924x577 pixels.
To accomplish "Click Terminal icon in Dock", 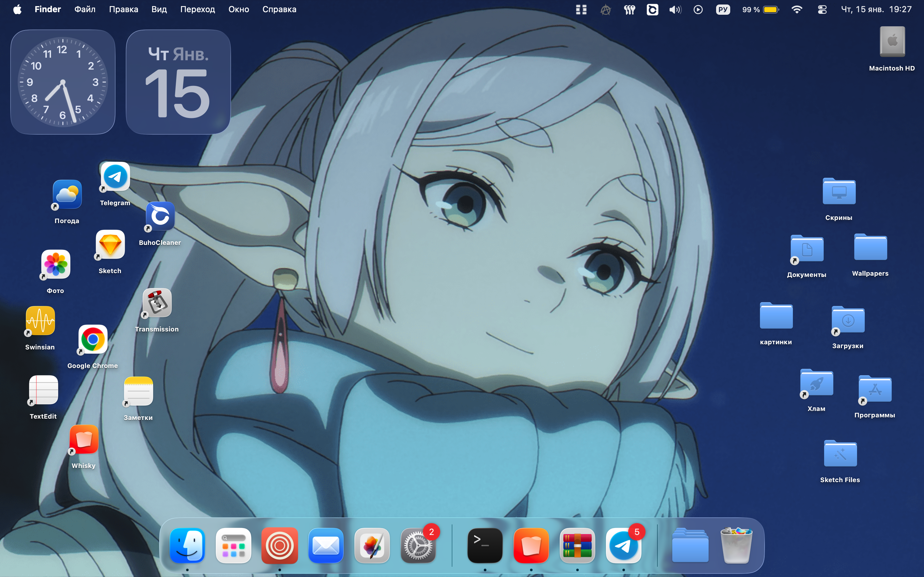I will (x=485, y=545).
